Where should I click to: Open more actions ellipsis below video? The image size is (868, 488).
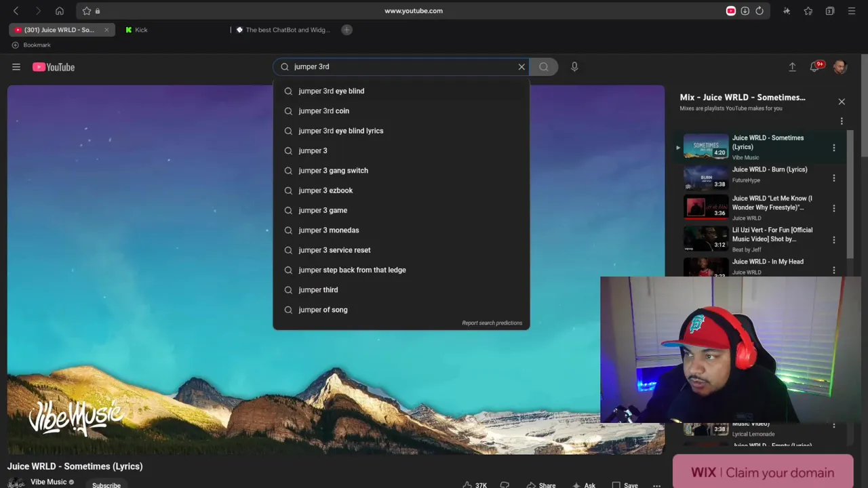click(x=656, y=485)
